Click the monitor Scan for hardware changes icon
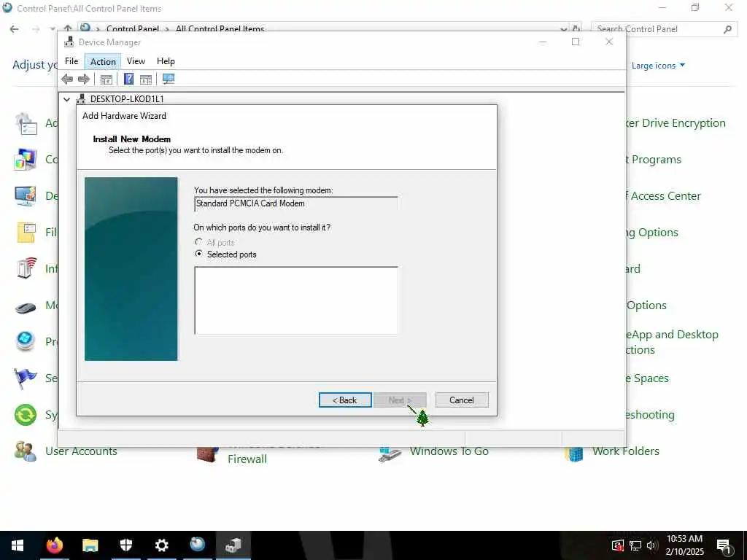Screen dimensions: 747x560 tap(169, 79)
